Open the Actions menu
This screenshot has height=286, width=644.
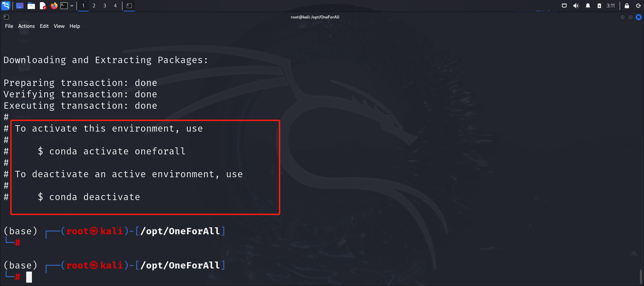click(x=27, y=26)
